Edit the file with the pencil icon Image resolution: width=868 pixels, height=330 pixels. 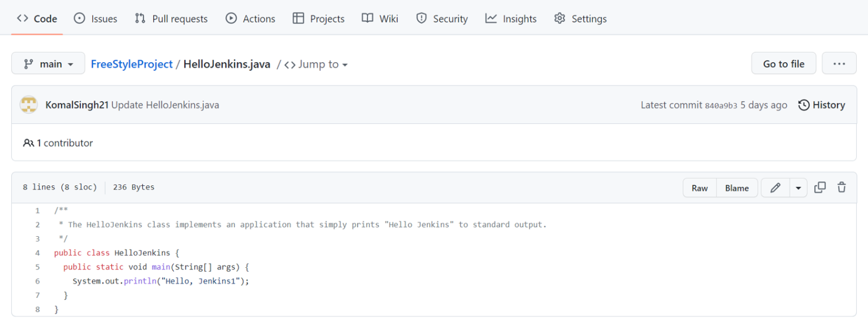click(775, 187)
